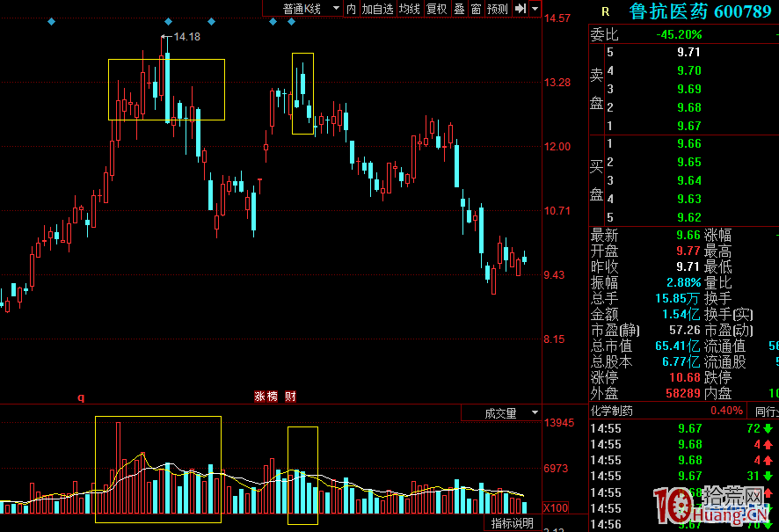The width and height of the screenshot is (779, 532).
Task: Click the 14:55 trade row with volume 72
Action: click(x=681, y=428)
